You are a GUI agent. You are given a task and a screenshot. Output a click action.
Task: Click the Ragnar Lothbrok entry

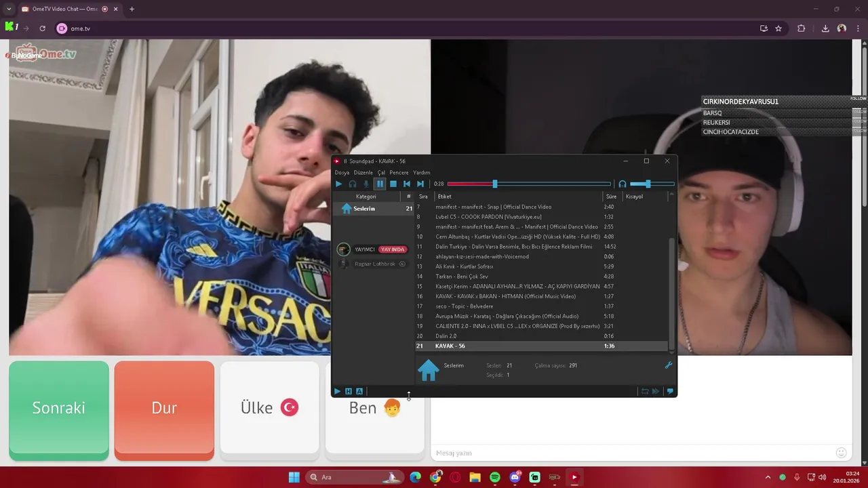coord(374,264)
